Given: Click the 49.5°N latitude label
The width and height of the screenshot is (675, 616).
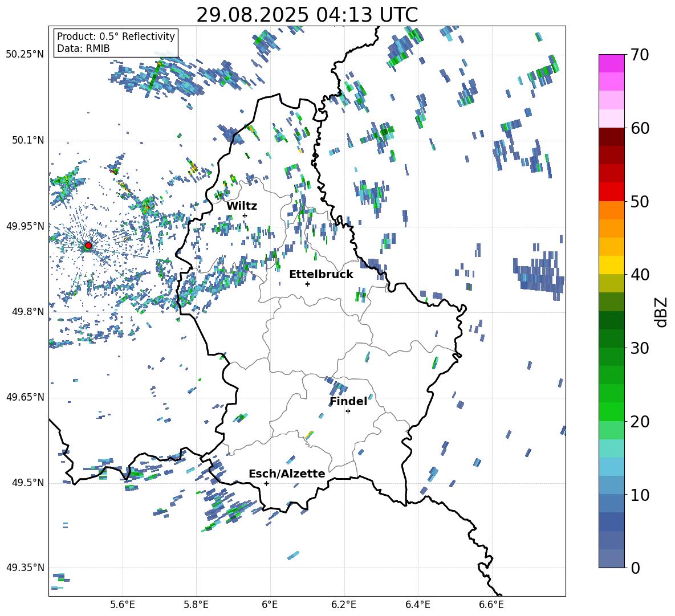Looking at the screenshot, I should pyautogui.click(x=28, y=483).
